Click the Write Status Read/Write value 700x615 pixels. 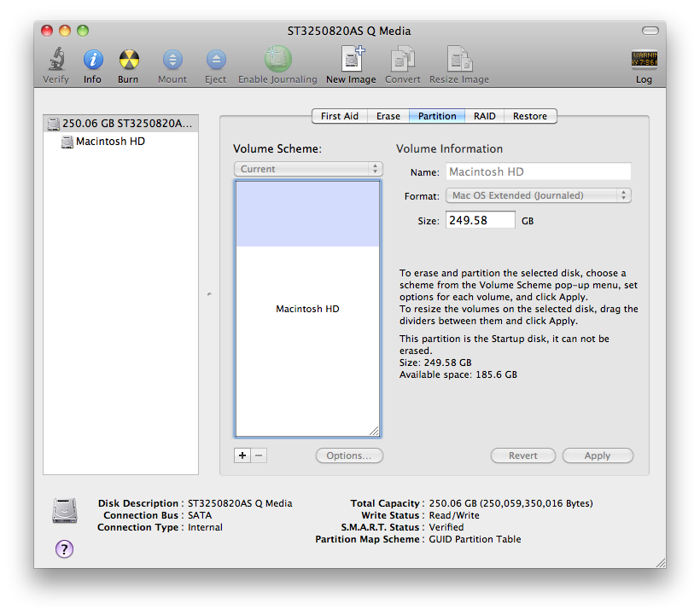coord(454,515)
